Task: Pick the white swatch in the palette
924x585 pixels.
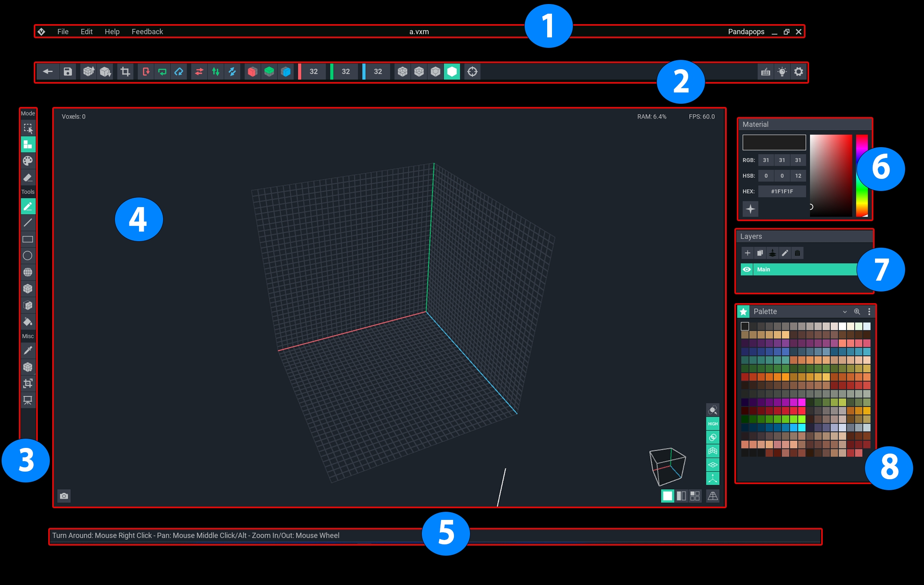Action: 842,326
